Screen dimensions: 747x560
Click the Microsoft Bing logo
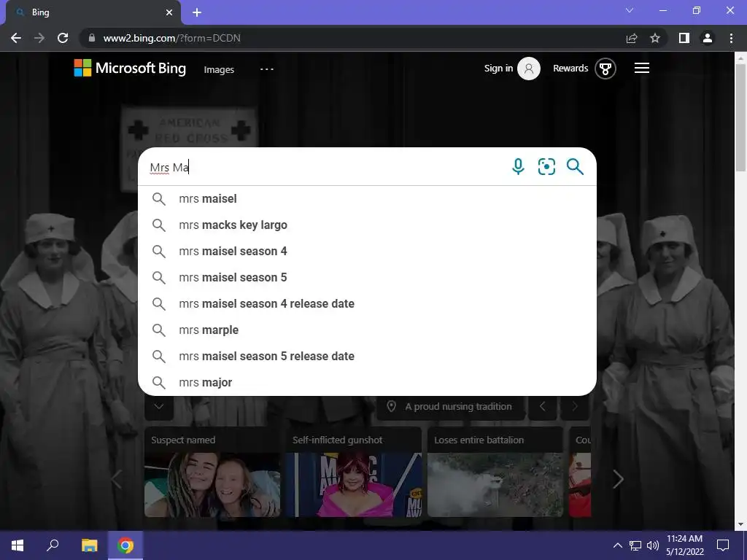click(x=130, y=68)
